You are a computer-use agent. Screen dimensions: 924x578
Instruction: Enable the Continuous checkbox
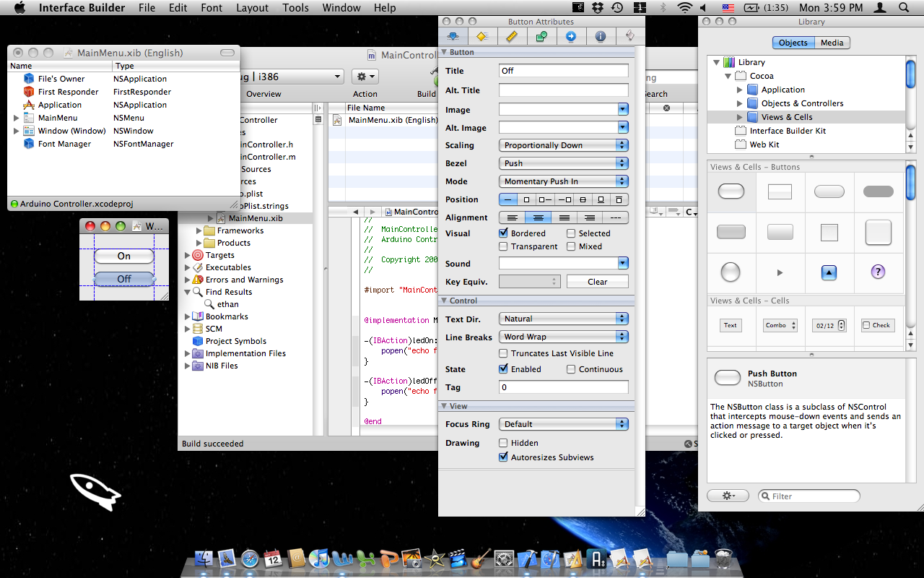tap(571, 369)
